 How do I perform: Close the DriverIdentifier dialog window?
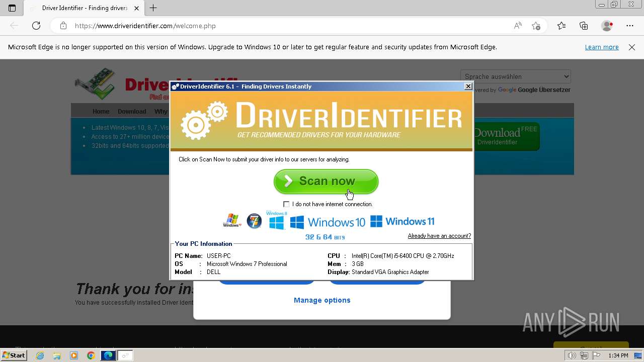468,86
